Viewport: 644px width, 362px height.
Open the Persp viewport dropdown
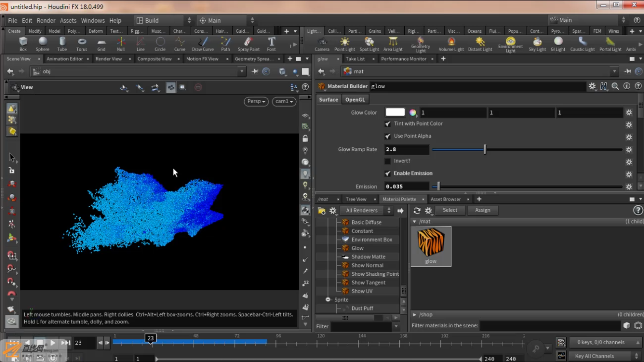pyautogui.click(x=256, y=101)
